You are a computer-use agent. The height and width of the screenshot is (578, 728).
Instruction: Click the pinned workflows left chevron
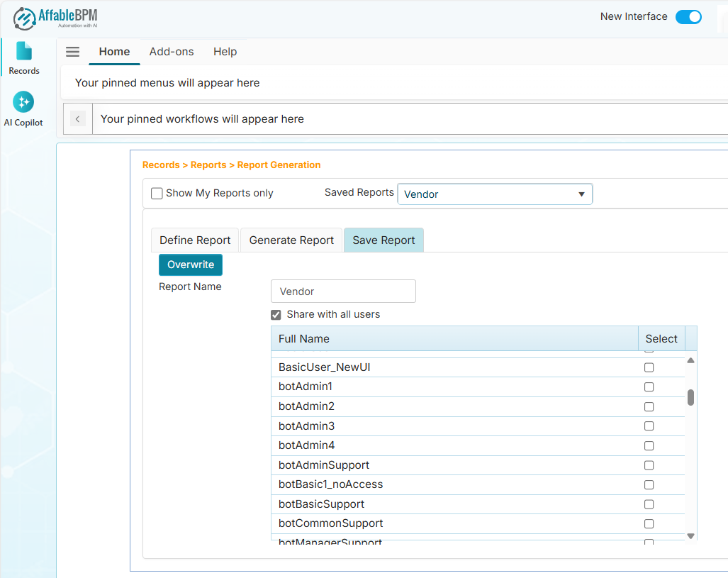pos(78,119)
